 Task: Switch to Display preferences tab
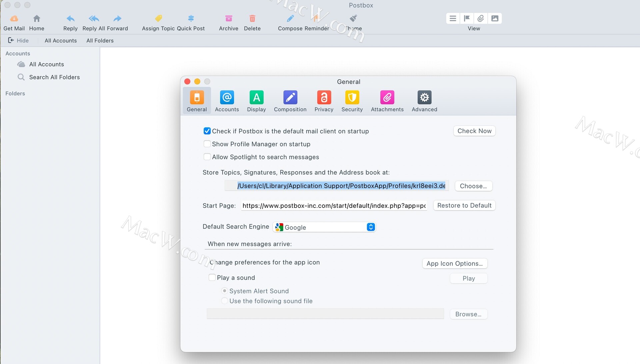tap(256, 101)
